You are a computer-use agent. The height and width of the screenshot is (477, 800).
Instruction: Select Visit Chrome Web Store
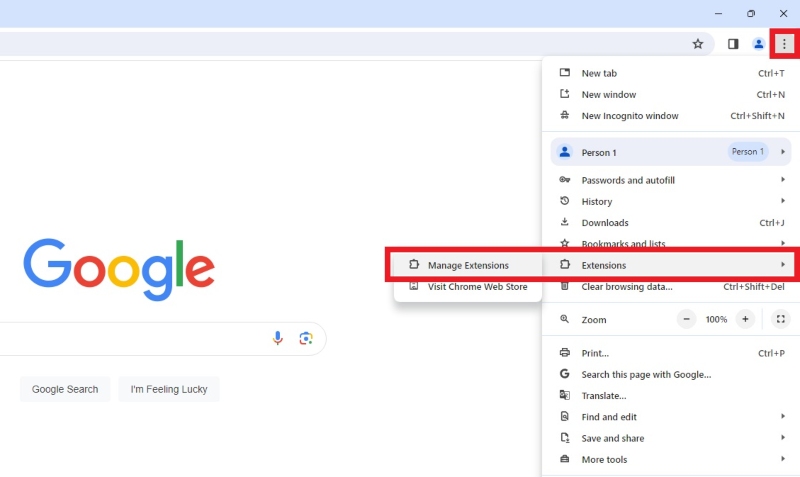467,286
